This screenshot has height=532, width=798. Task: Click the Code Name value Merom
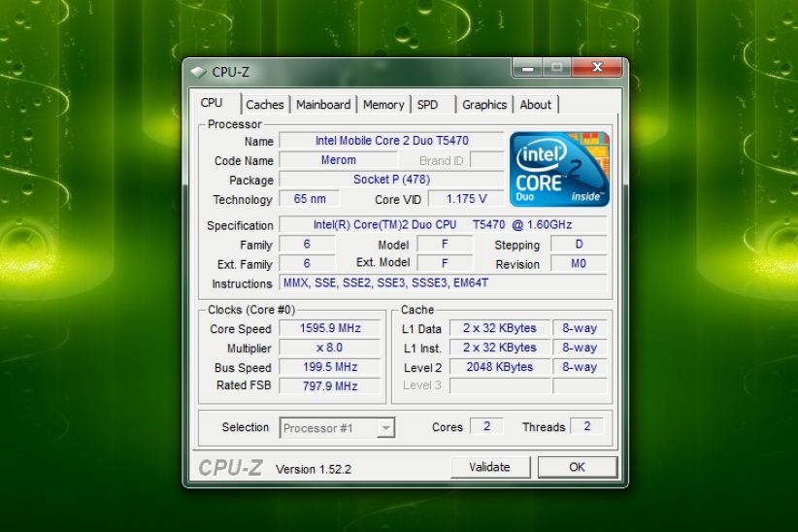pos(339,160)
